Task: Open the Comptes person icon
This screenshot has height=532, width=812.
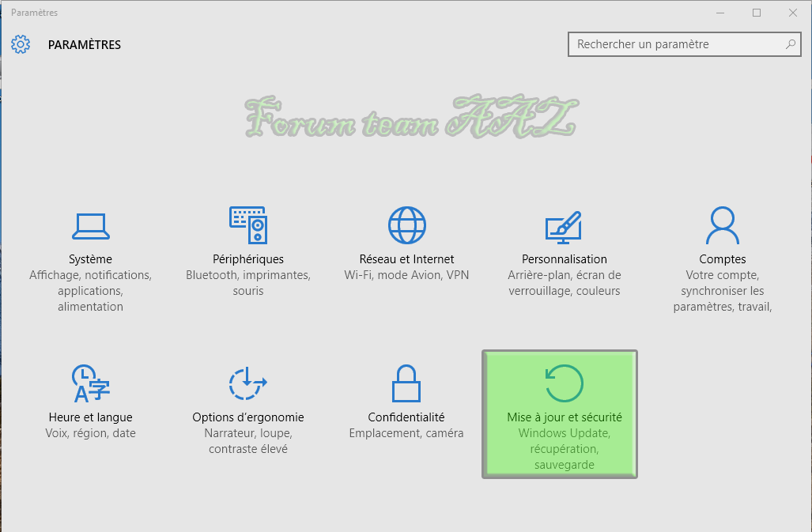Action: click(723, 225)
